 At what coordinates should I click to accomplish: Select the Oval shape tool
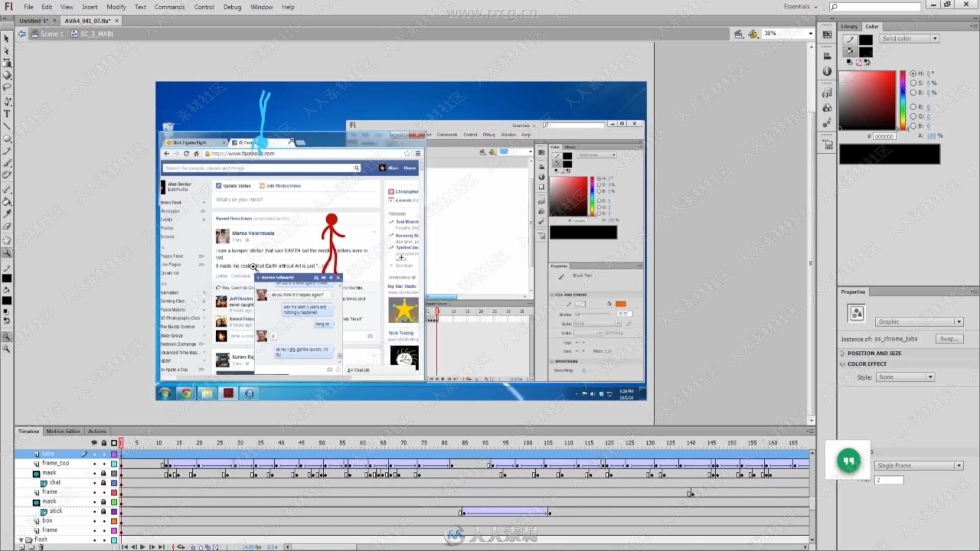point(7,138)
